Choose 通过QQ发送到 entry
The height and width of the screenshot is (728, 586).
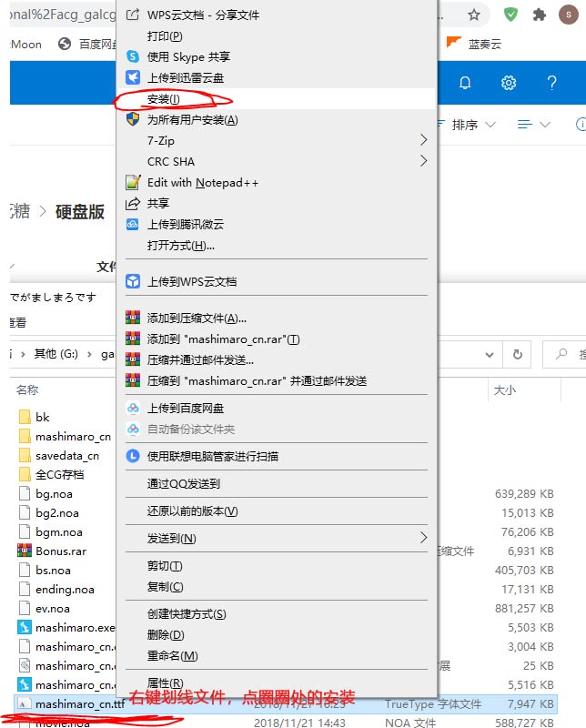277,483
